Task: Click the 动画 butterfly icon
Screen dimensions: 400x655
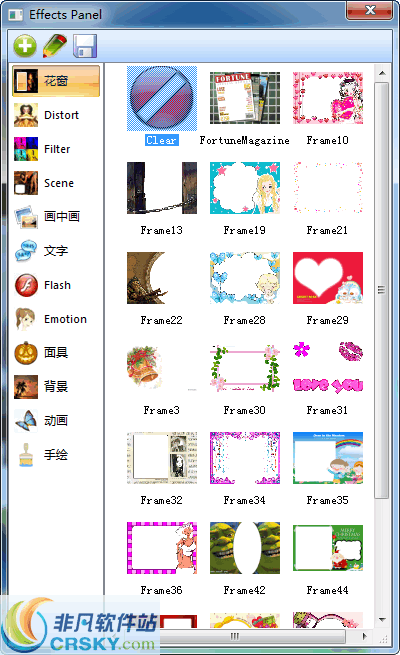Action: coord(26,421)
